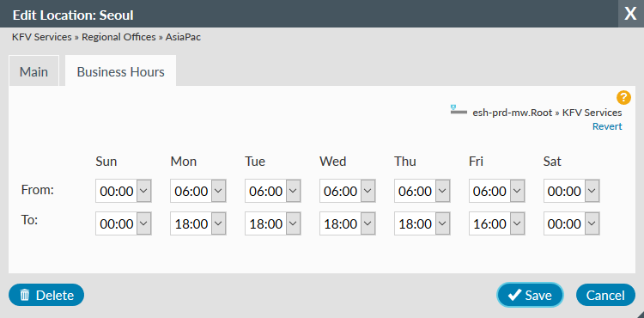Open Saturday From time dropdown
The width and height of the screenshot is (644, 318).
[x=571, y=191]
